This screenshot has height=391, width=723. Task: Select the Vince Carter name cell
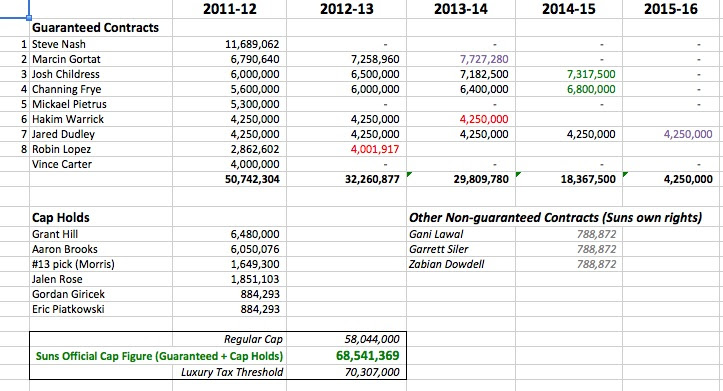(x=101, y=164)
